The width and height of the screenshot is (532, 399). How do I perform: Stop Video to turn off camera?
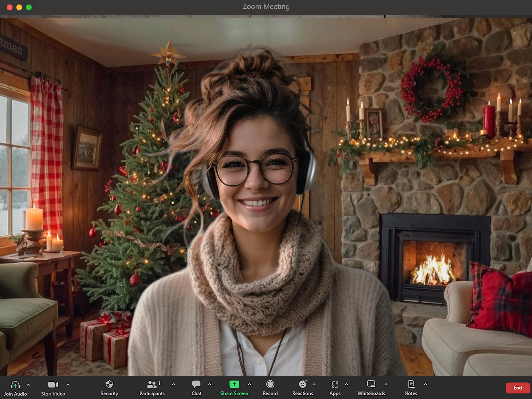click(x=53, y=387)
